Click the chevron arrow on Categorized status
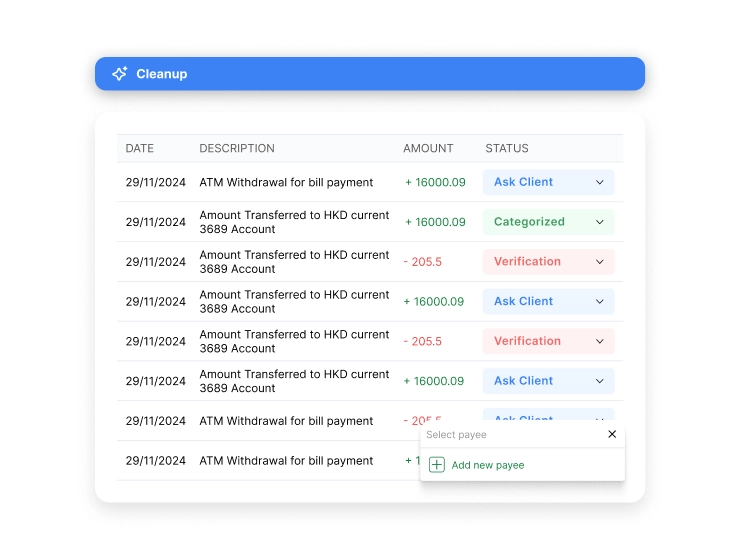The width and height of the screenshot is (740, 560). click(x=600, y=222)
